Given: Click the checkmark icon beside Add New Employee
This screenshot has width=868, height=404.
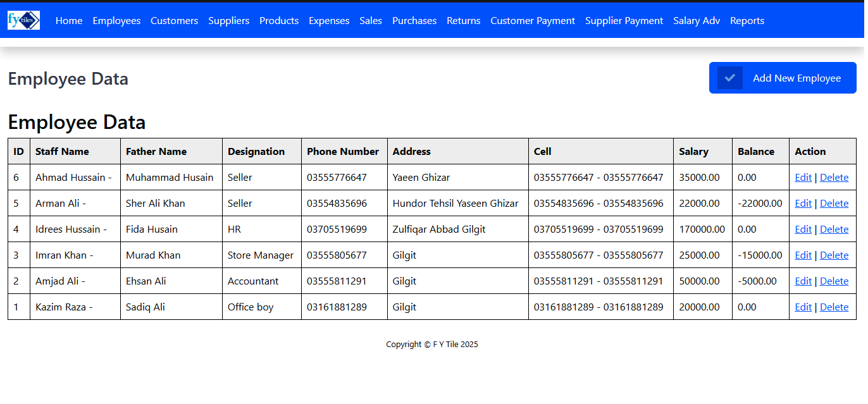Looking at the screenshot, I should click(729, 78).
